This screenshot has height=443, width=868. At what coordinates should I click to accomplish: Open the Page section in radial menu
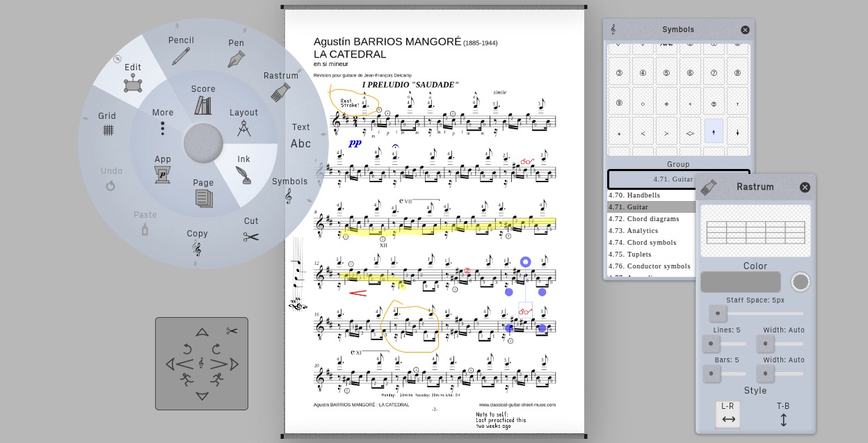pyautogui.click(x=203, y=193)
